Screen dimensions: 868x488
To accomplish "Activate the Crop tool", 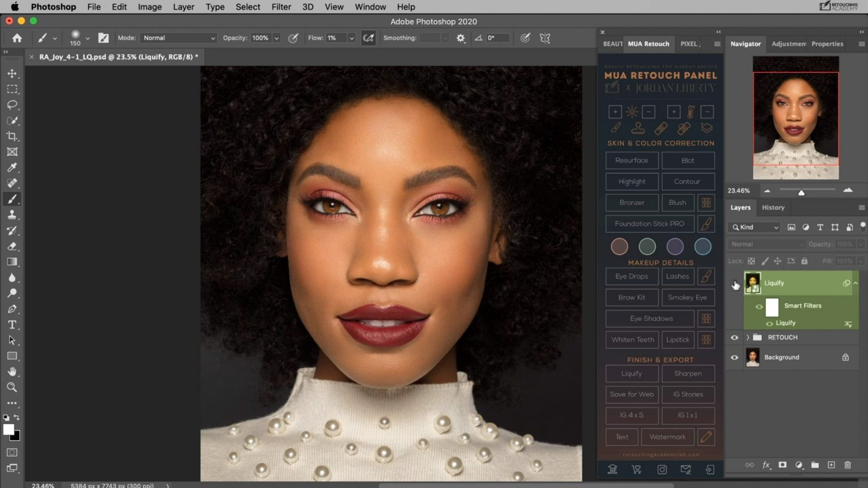I will point(12,136).
